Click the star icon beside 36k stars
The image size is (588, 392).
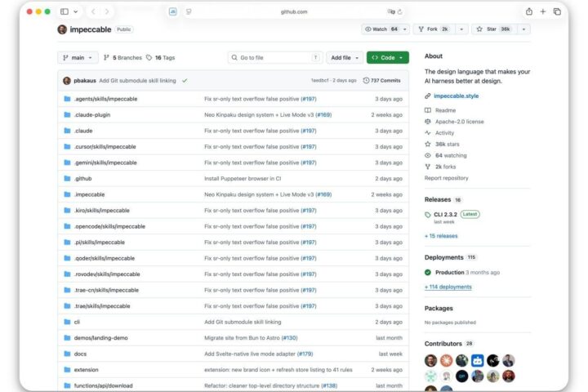click(428, 144)
